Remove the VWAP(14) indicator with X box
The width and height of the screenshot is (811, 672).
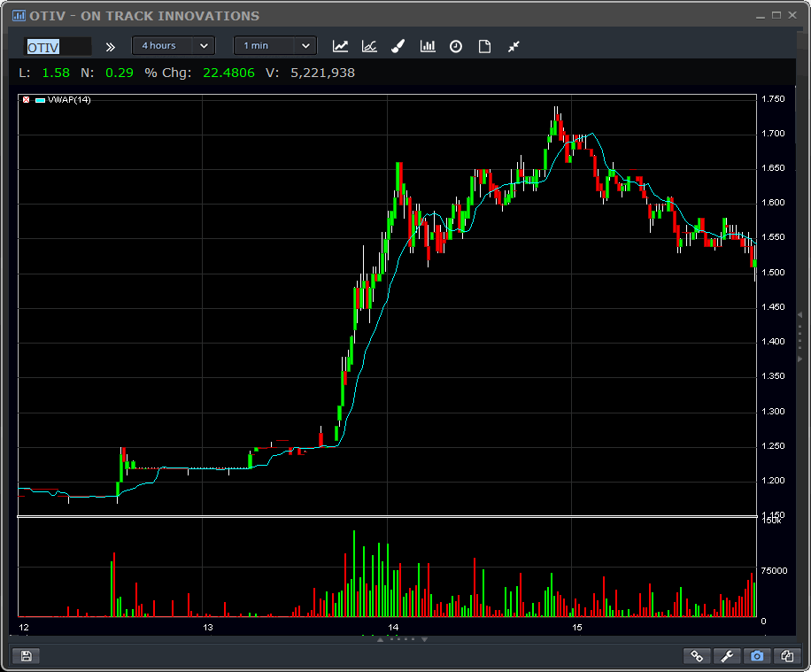[26, 100]
